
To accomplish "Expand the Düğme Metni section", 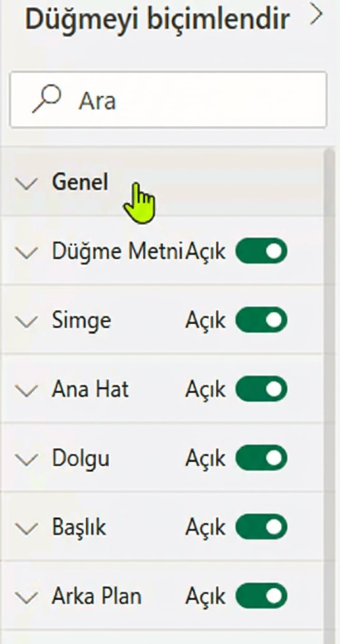I will point(26,251).
